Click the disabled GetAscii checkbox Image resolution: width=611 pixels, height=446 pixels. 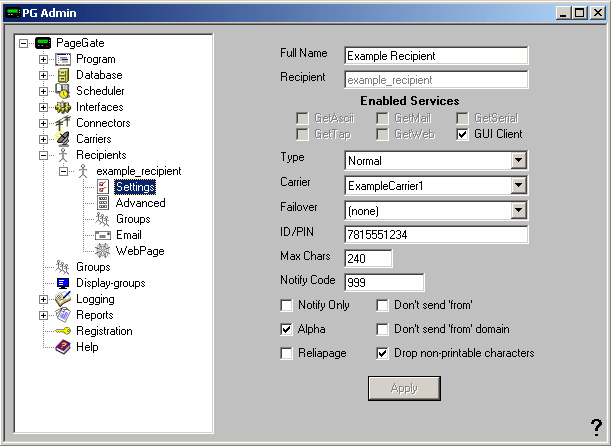302,118
